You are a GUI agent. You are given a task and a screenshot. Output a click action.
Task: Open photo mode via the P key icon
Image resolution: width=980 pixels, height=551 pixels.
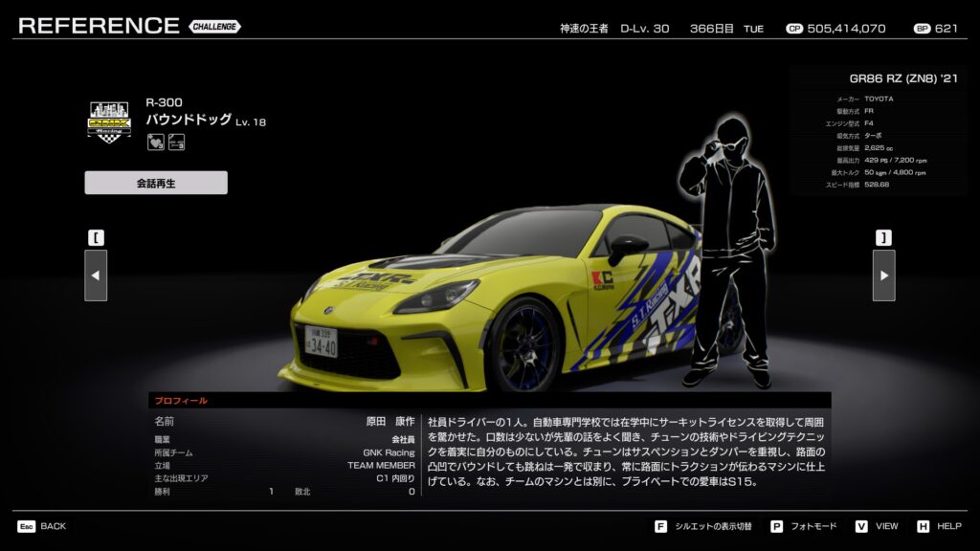776,526
